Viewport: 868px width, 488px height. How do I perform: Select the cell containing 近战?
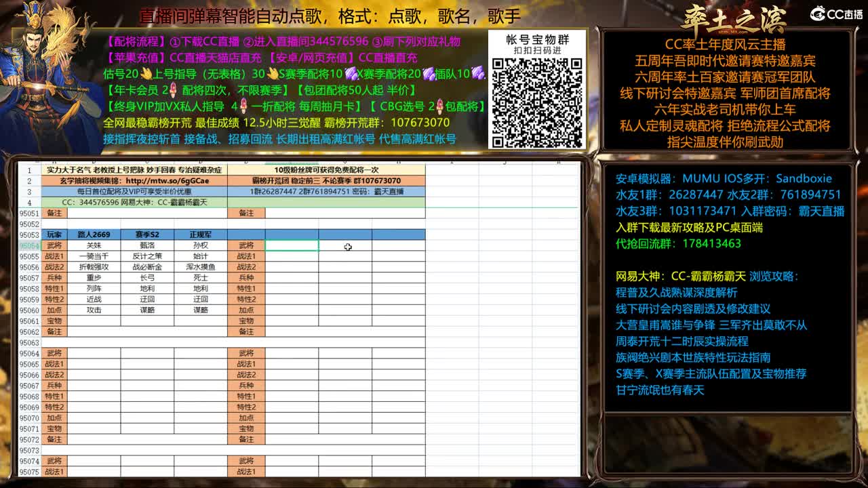pos(94,299)
